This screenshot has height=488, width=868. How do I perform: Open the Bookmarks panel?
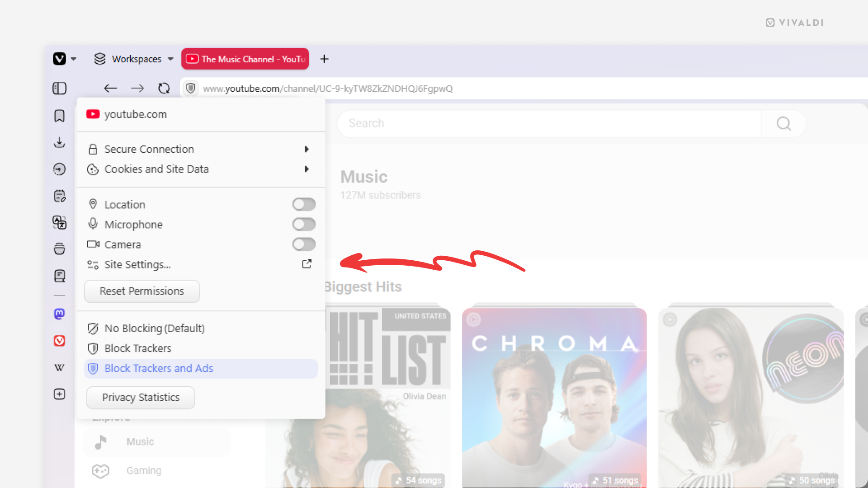(60, 116)
